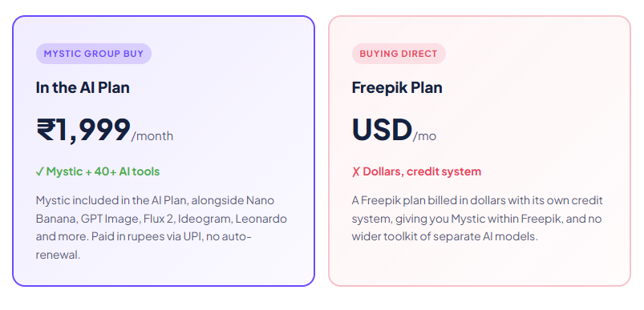644x310 pixels.
Task: Click the /mo billing period text
Action: [x=424, y=136]
